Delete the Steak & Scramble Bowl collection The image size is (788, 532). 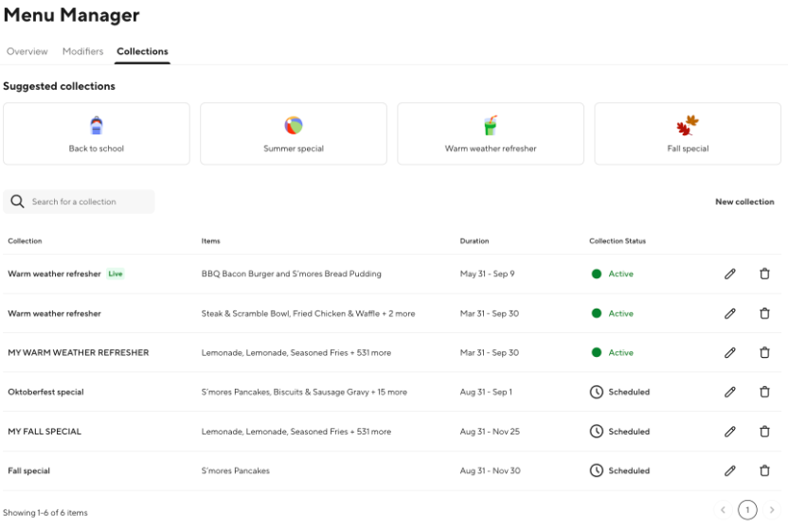(764, 313)
